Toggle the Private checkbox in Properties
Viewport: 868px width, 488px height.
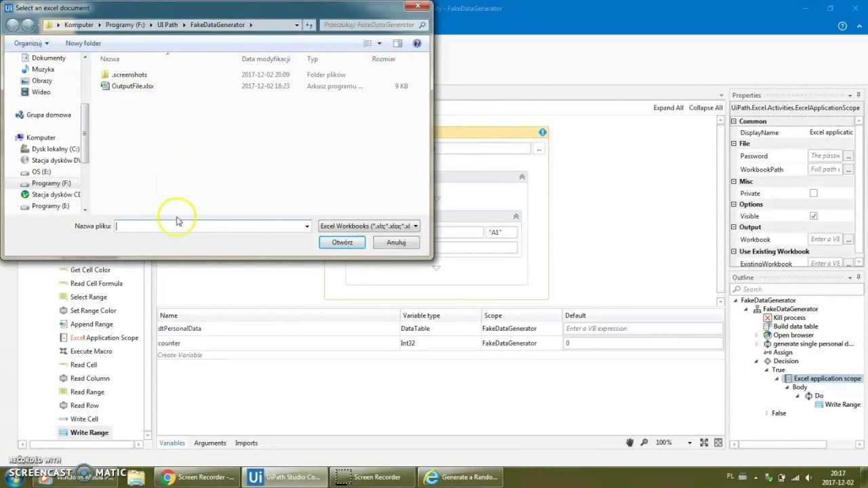coord(813,193)
